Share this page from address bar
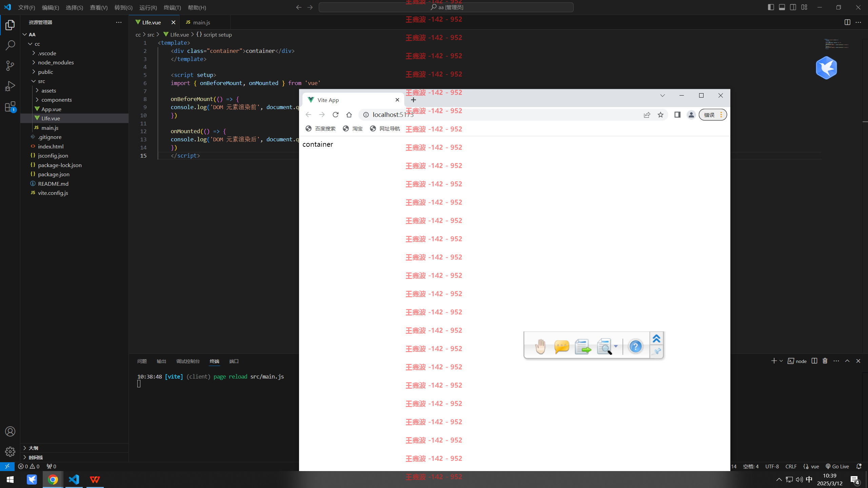This screenshot has height=488, width=868. [647, 115]
